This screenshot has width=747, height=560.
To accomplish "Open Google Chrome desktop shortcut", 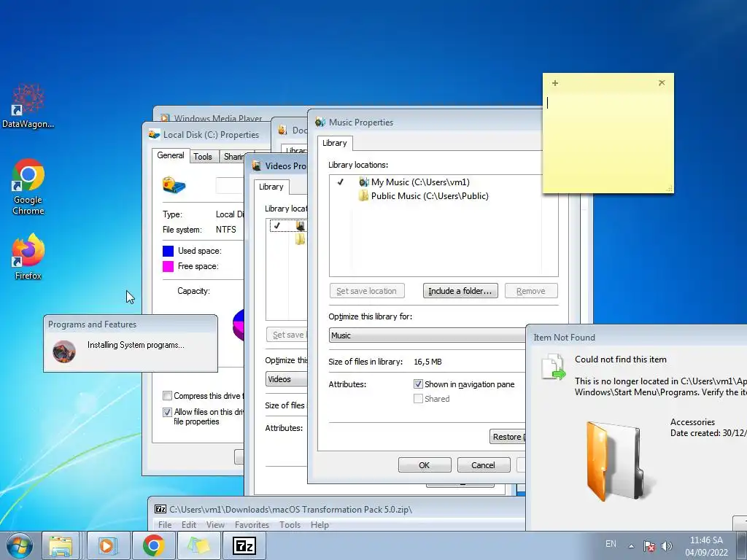I will point(28,187).
